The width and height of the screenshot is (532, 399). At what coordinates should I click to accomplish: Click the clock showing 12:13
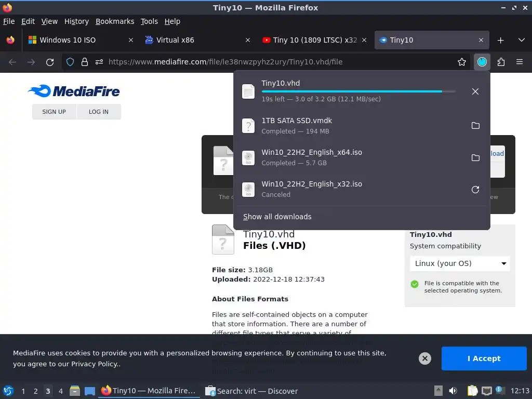[520, 391]
